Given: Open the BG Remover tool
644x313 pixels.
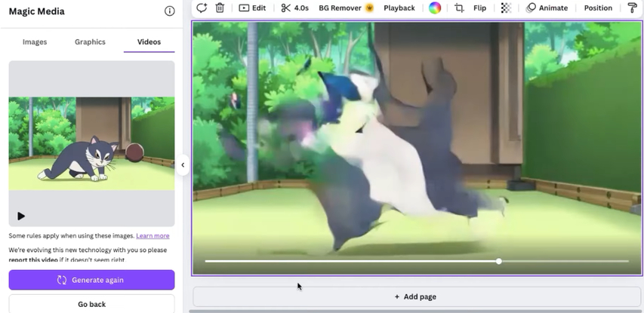Looking at the screenshot, I should click(x=346, y=8).
